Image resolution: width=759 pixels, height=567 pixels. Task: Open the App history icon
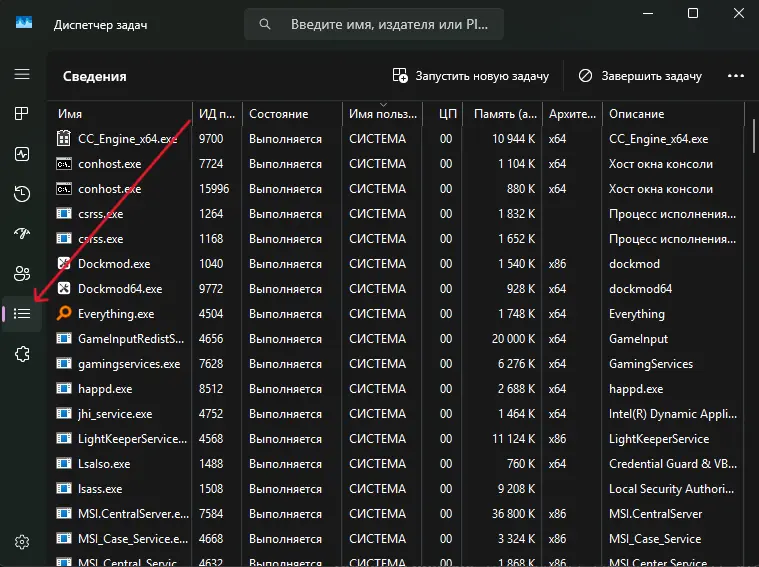(x=22, y=194)
